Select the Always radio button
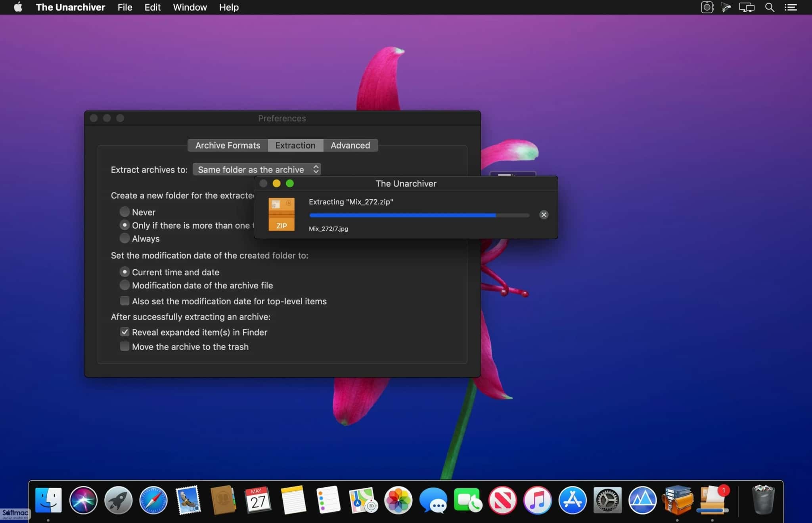 pos(124,238)
